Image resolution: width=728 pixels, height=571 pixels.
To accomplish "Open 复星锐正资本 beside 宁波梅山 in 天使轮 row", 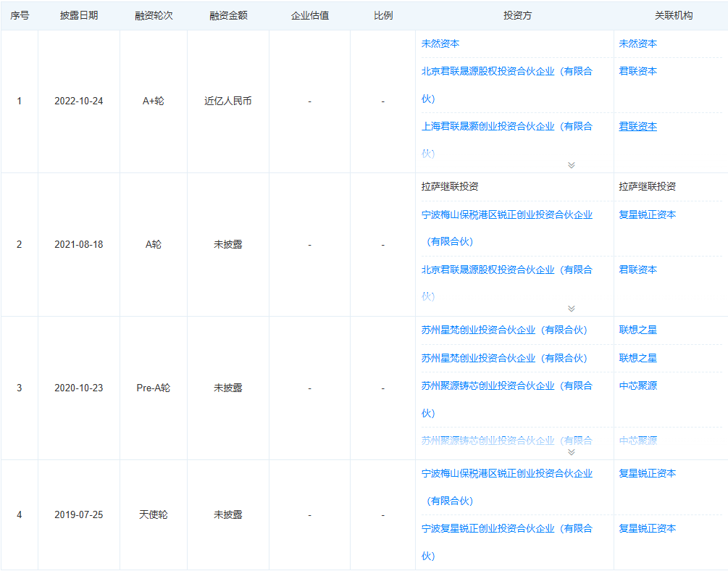I will (x=647, y=473).
